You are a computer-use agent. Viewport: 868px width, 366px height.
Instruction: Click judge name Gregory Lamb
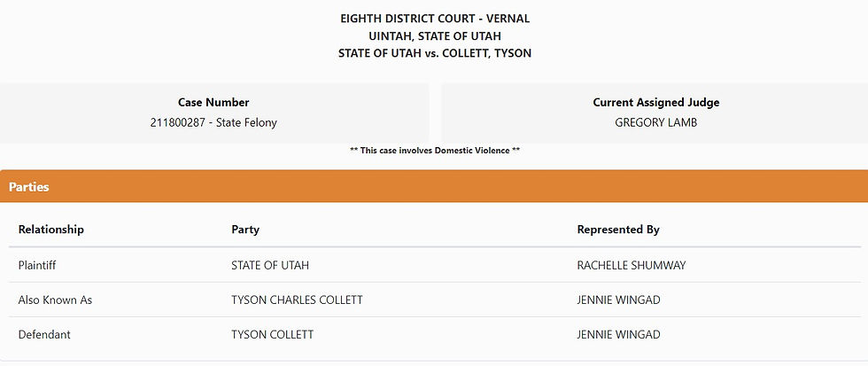pos(655,123)
